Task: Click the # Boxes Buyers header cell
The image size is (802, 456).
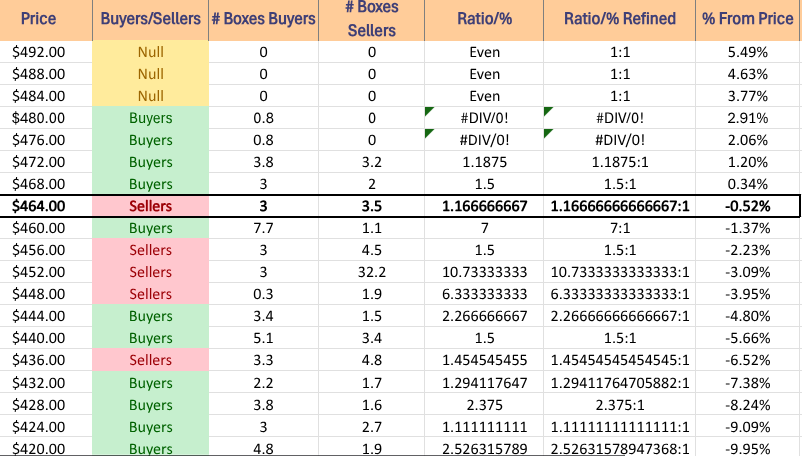Action: (x=263, y=19)
